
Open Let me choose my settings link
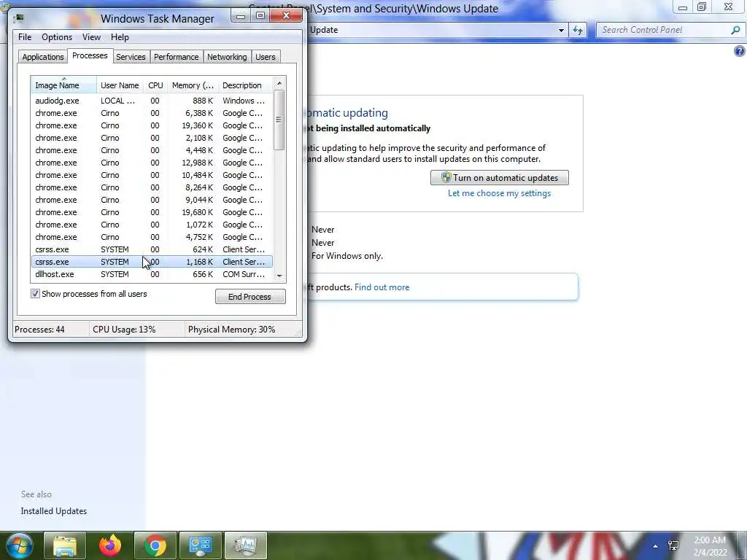pos(499,193)
